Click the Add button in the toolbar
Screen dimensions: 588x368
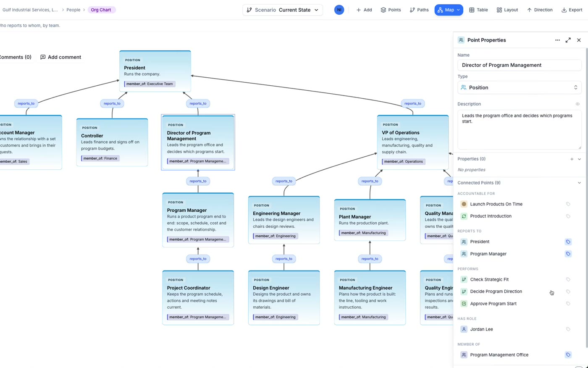[364, 10]
